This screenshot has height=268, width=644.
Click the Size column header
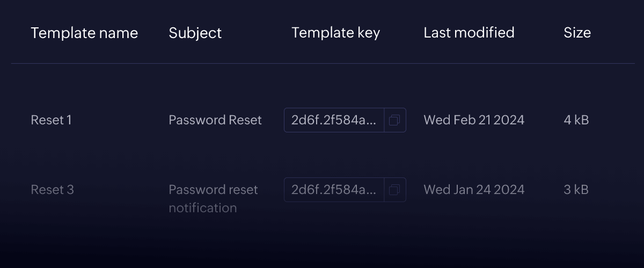(577, 33)
